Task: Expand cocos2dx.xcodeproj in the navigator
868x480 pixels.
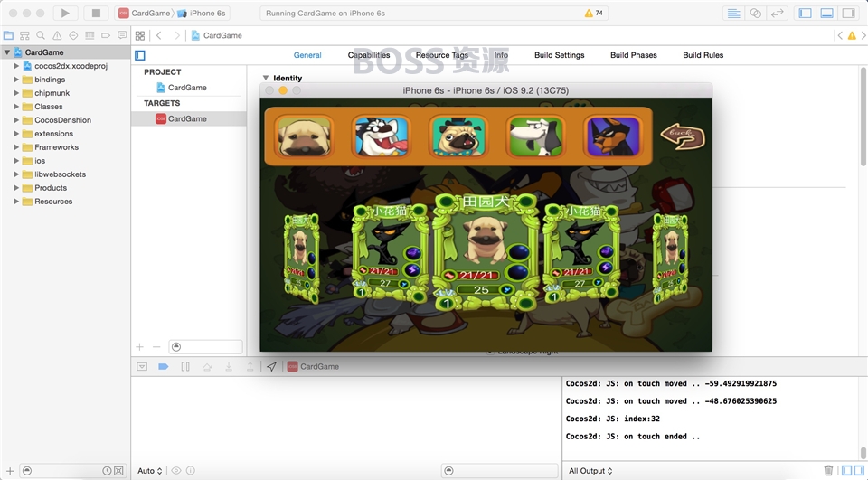Action: [16, 66]
